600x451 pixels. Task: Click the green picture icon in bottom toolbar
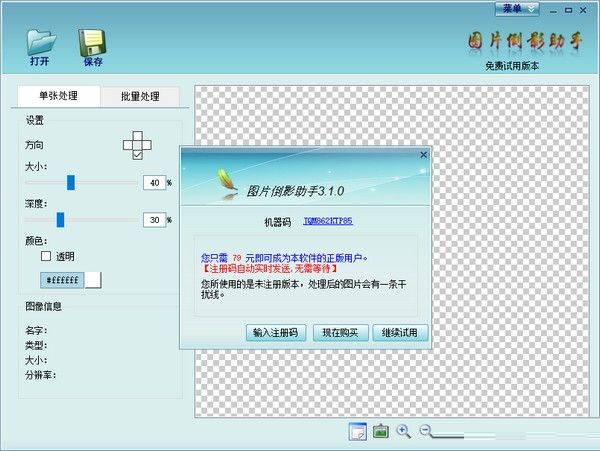tap(381, 431)
